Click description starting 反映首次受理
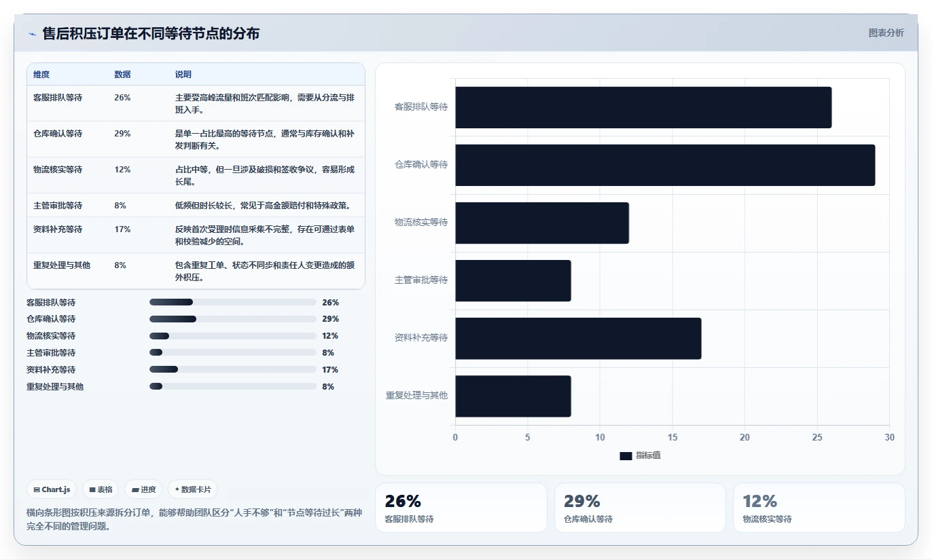This screenshot has width=932, height=560. 265,236
